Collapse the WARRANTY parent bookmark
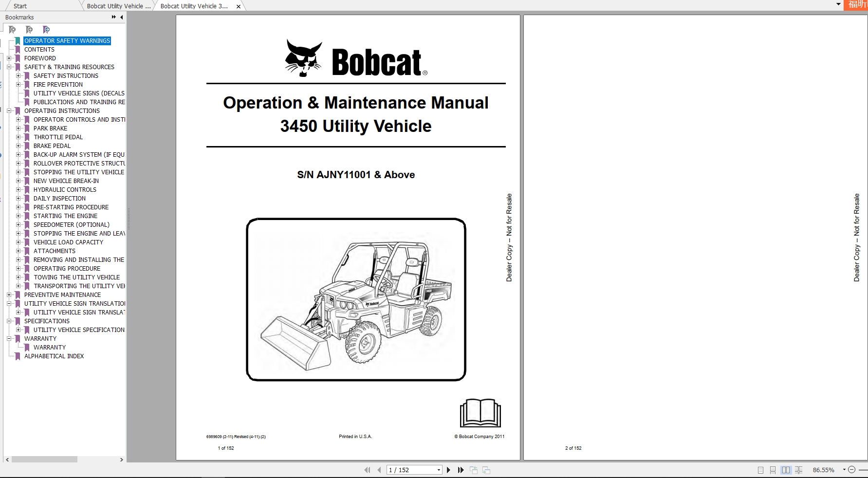 click(x=9, y=339)
